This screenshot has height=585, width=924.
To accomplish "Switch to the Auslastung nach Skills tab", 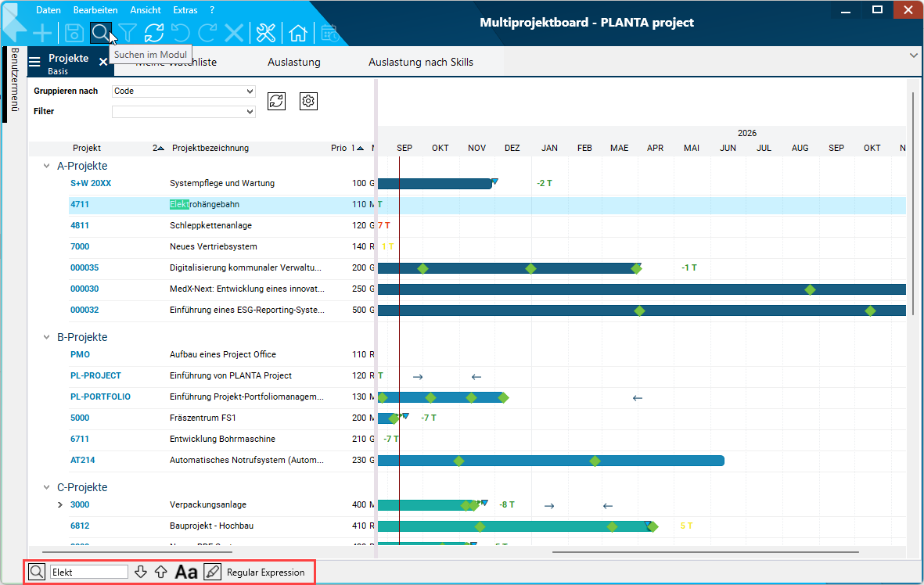I will coord(420,62).
